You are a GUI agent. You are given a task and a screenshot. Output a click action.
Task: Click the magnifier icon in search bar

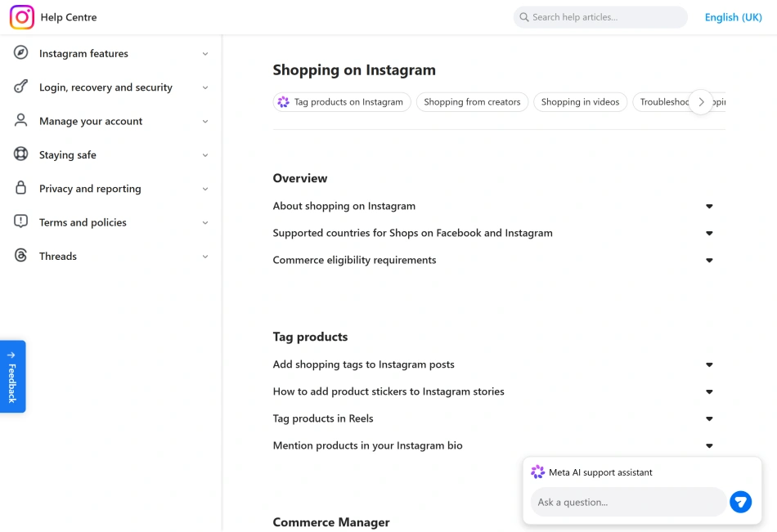coord(523,17)
